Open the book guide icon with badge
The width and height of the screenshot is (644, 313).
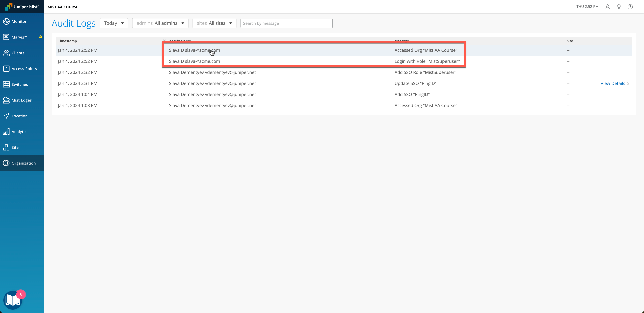click(x=13, y=300)
